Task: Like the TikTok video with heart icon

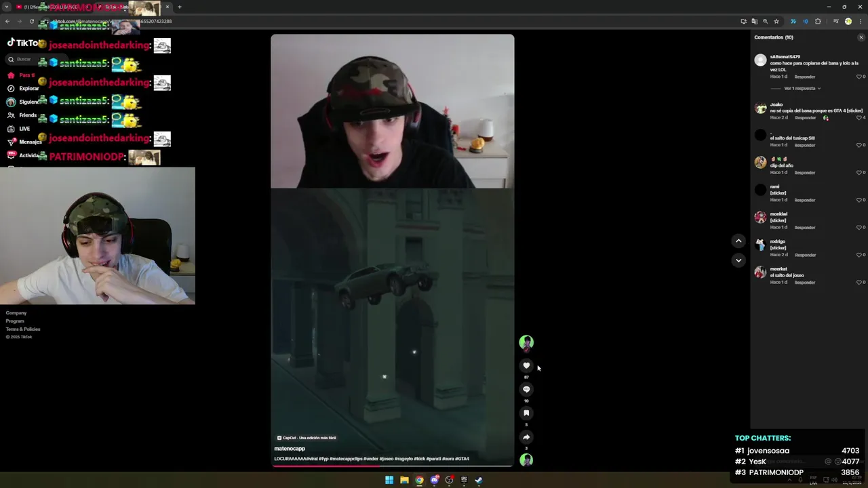Action: (526, 366)
